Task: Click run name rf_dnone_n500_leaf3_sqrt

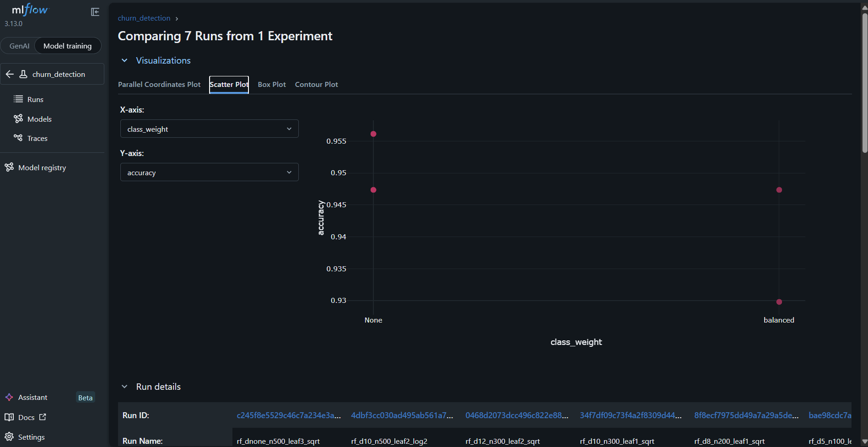Action: click(x=278, y=441)
